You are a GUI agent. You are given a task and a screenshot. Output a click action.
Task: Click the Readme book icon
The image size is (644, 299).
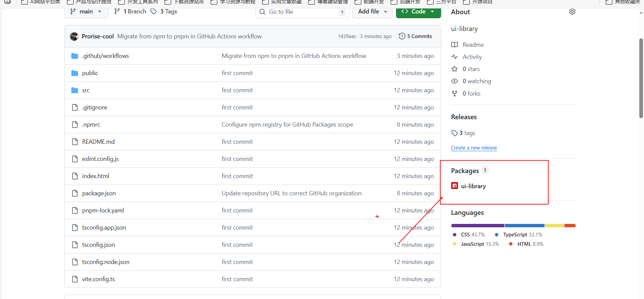click(x=455, y=45)
